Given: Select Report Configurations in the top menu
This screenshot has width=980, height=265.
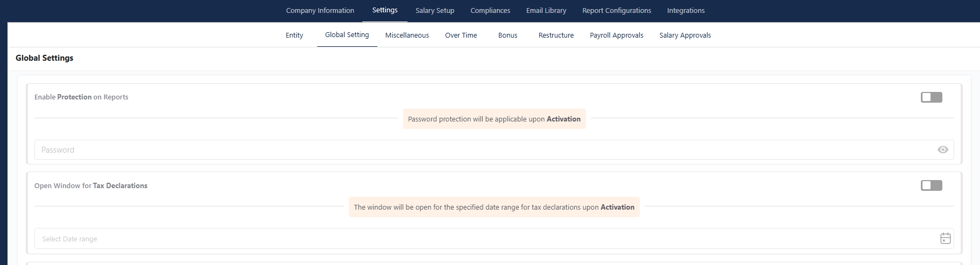Looking at the screenshot, I should pos(617,11).
